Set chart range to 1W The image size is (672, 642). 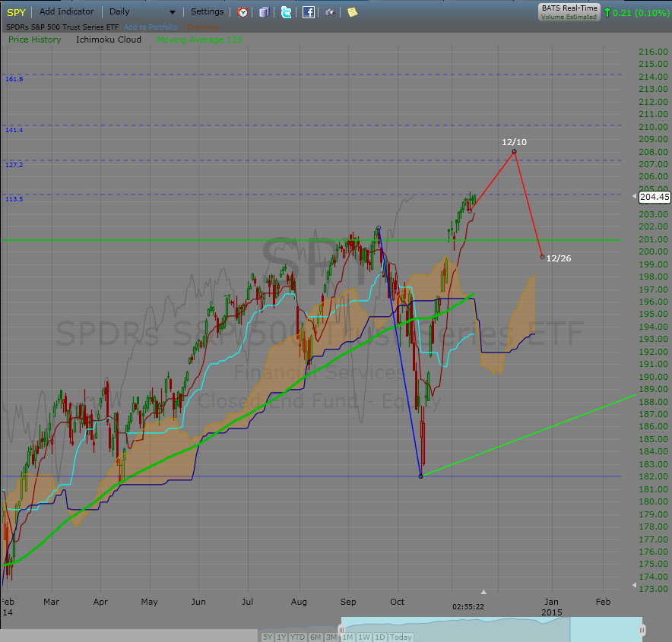tap(364, 637)
